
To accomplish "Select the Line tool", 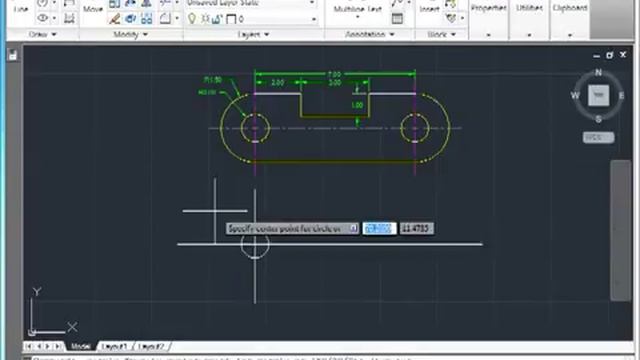I will click(21, 9).
